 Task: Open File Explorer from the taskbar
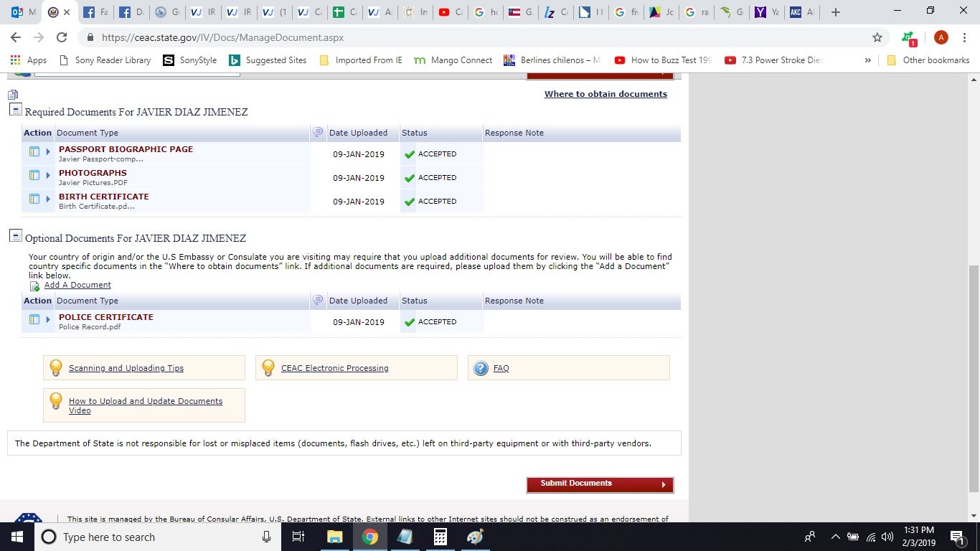point(334,537)
